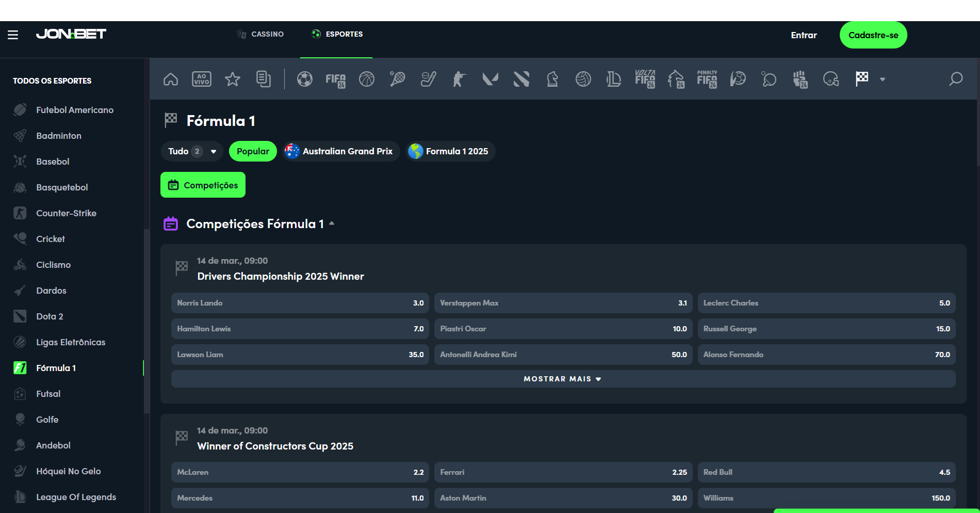Image resolution: width=980 pixels, height=513 pixels.
Task: Select the soccer ball sport icon
Action: 305,79
